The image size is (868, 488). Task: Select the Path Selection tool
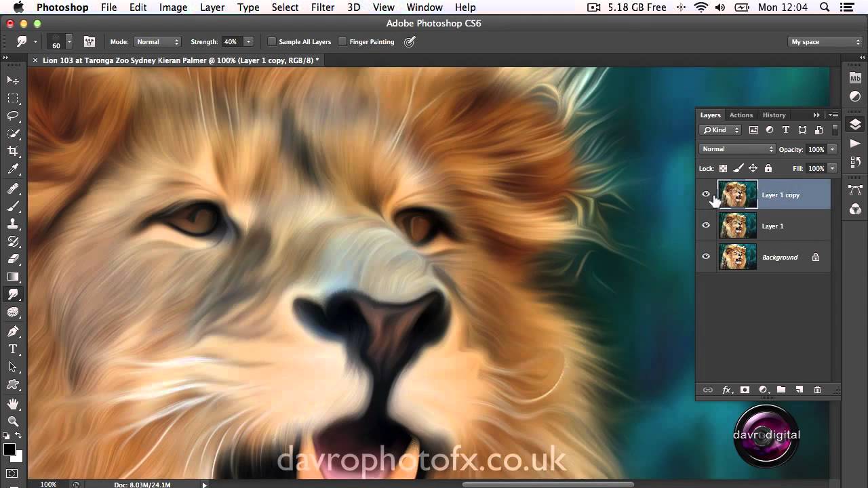tap(13, 367)
